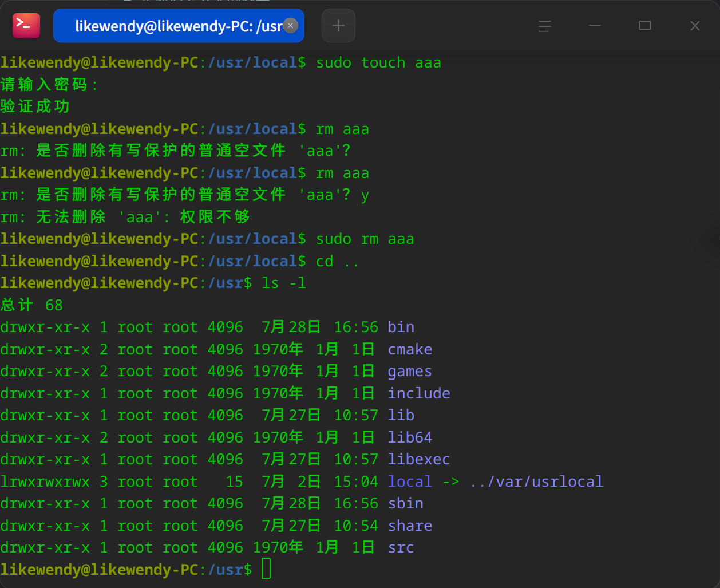
Task: Click the '验证成功' message
Action: click(35, 106)
